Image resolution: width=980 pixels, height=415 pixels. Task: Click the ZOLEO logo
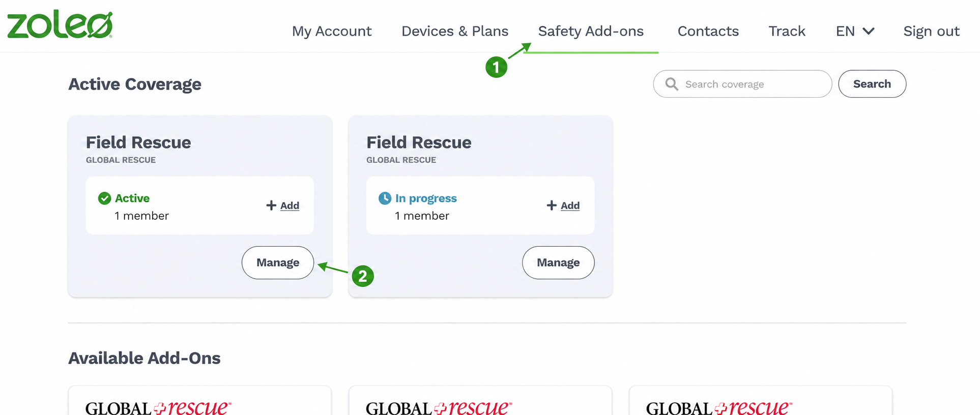[x=60, y=24]
